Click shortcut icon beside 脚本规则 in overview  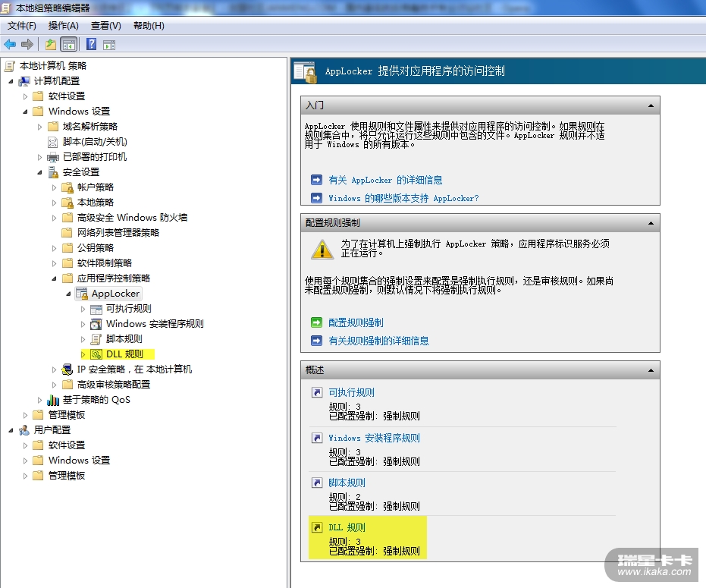pos(317,483)
